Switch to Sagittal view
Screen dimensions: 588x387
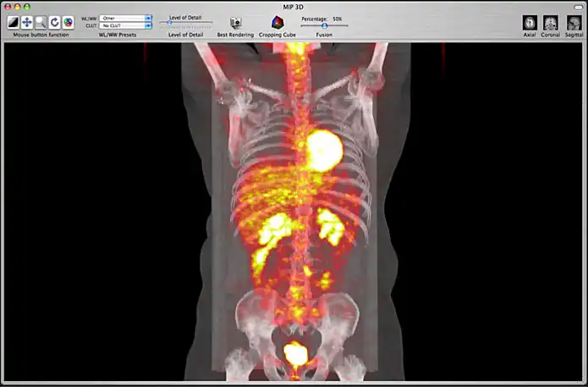pos(574,23)
